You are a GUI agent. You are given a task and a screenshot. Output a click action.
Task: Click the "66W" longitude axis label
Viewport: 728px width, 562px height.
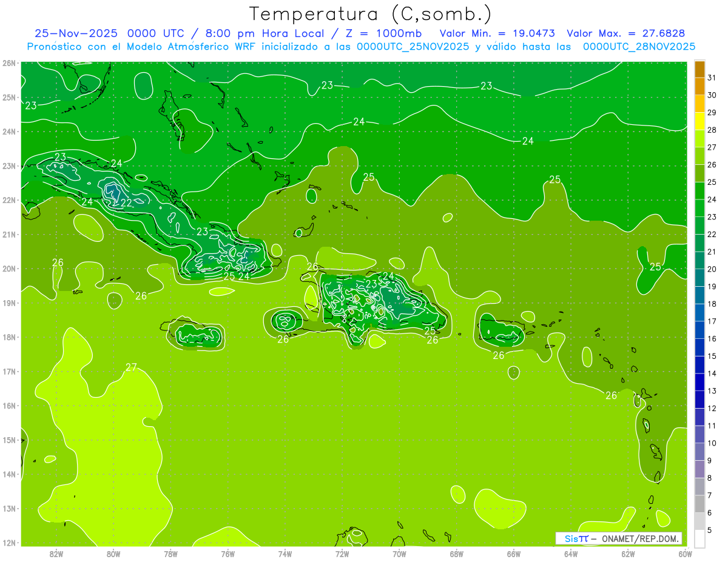coord(514,554)
